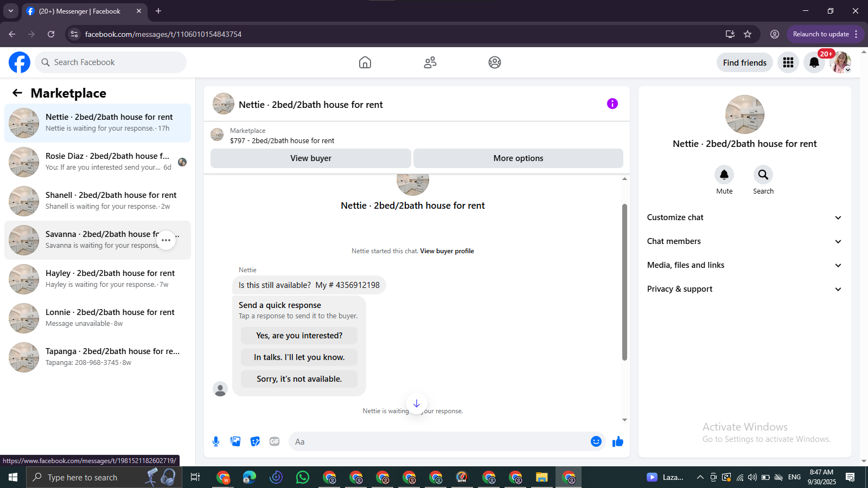
Task: Open WhatsApp from the taskbar
Action: tap(303, 477)
